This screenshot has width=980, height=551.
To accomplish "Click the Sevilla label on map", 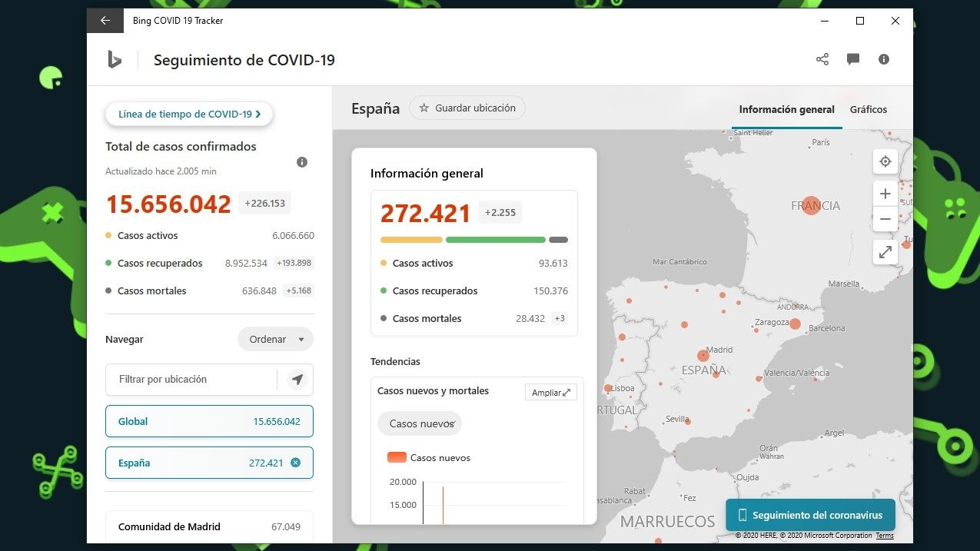I will [677, 420].
